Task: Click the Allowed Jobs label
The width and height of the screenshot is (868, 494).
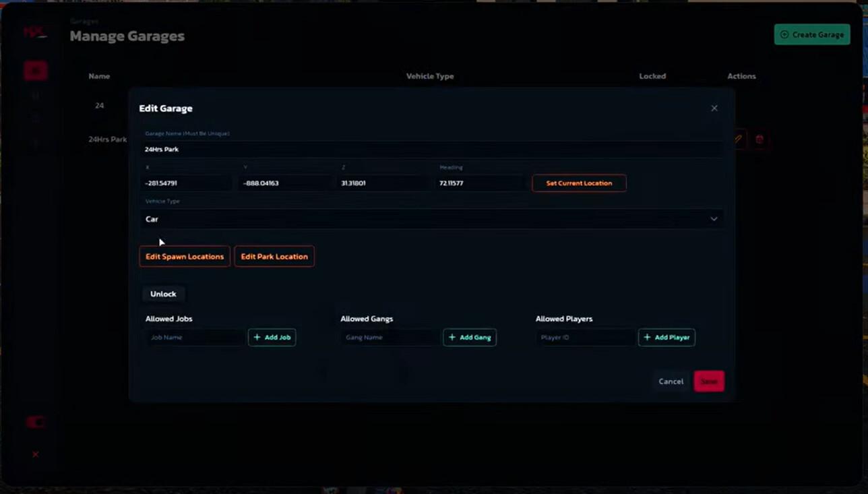Action: [169, 319]
